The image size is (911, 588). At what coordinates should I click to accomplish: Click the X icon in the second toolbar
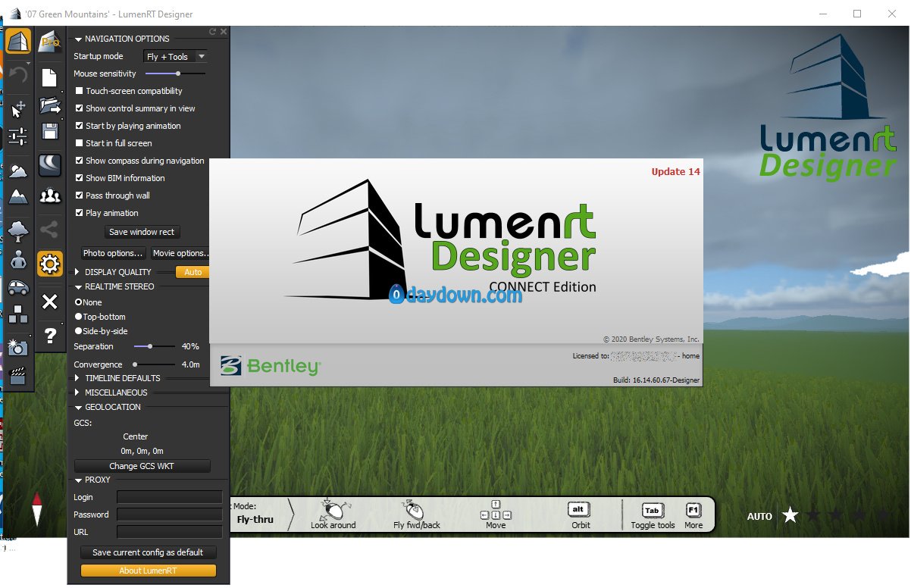click(50, 302)
